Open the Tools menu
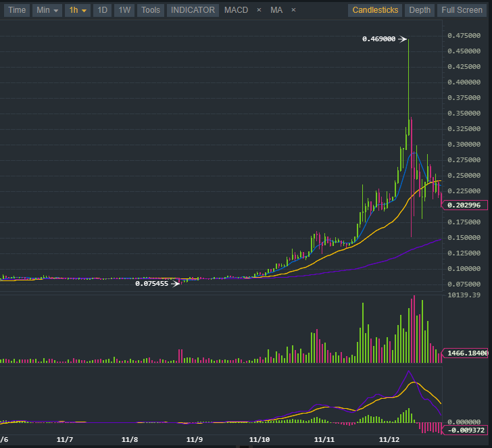Viewport: 492px width, 448px height. (151, 10)
